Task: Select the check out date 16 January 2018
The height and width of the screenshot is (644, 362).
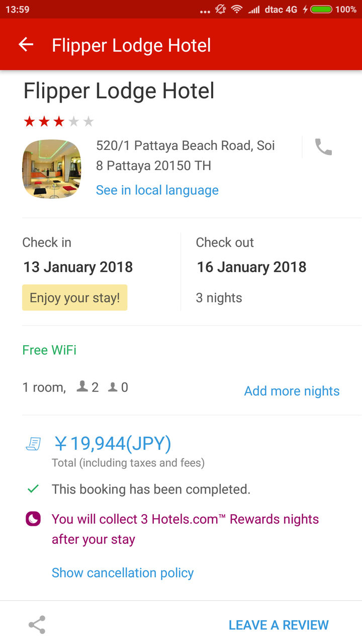Action: pyautogui.click(x=251, y=267)
